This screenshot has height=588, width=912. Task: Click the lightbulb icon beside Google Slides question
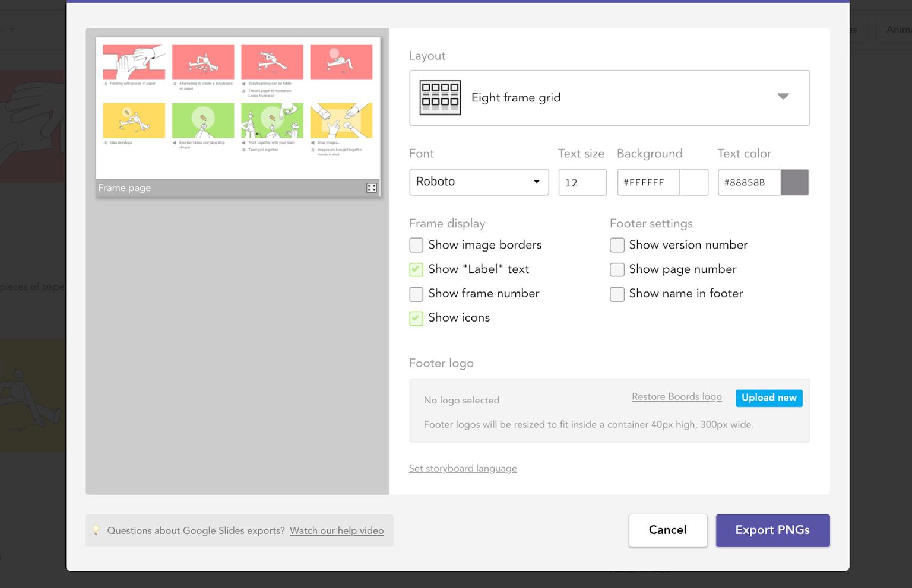click(x=96, y=530)
